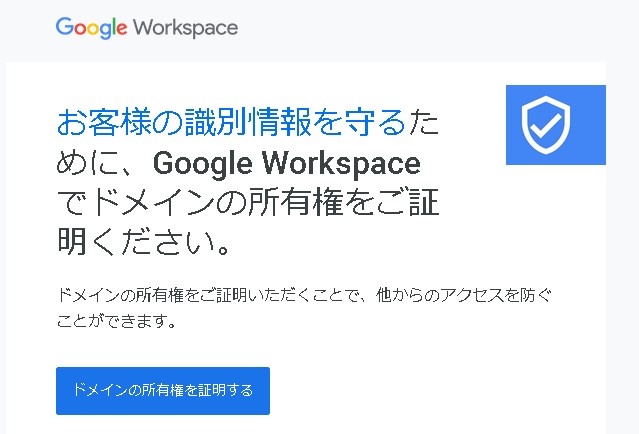Image resolution: width=639 pixels, height=434 pixels.
Task: Click the paragraph line starting ドメインの所有権をご証明いただく
Action: [x=303, y=296]
